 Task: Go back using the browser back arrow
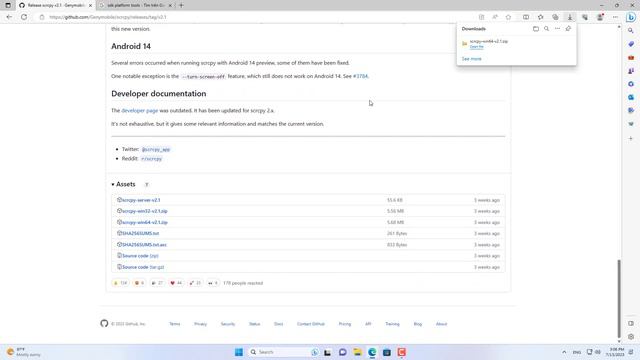click(x=9, y=17)
